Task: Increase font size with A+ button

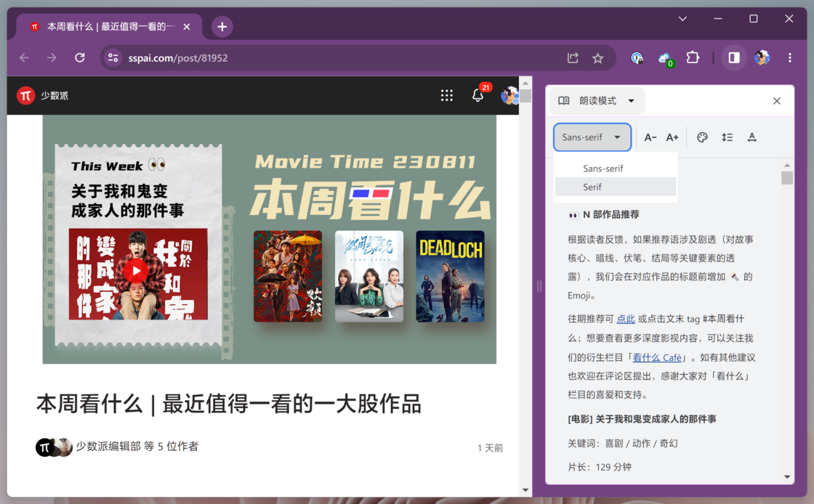Action: 672,137
